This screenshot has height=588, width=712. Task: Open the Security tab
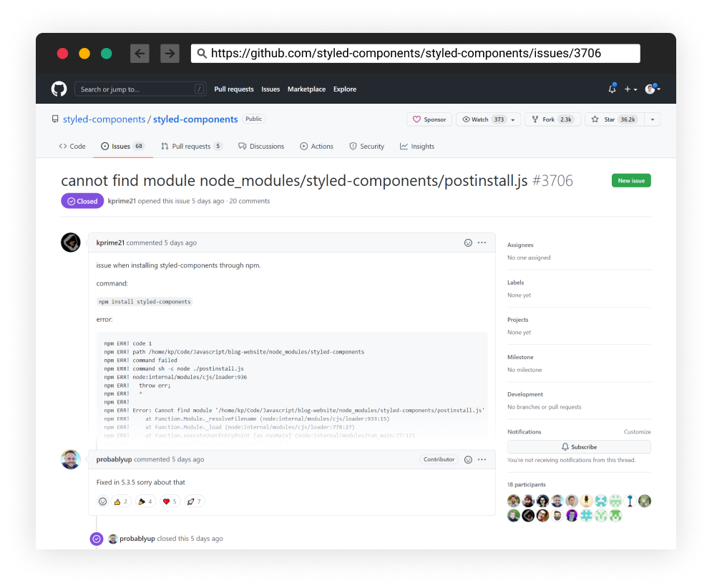tap(367, 146)
